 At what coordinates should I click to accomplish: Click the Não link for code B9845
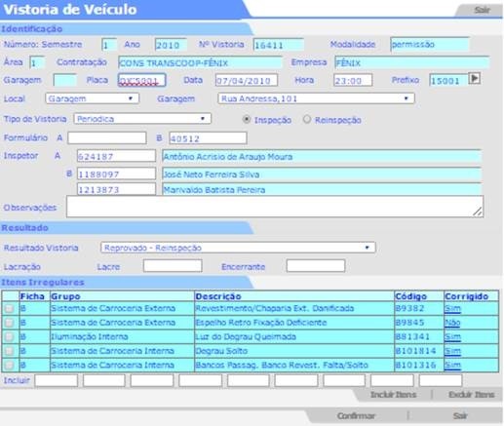452,323
